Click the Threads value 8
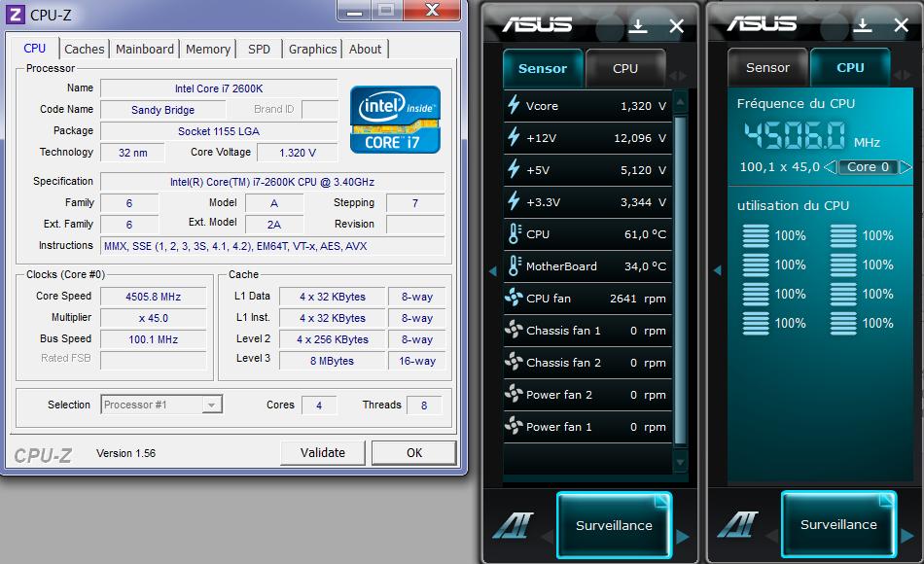The width and height of the screenshot is (924, 564). [x=424, y=405]
